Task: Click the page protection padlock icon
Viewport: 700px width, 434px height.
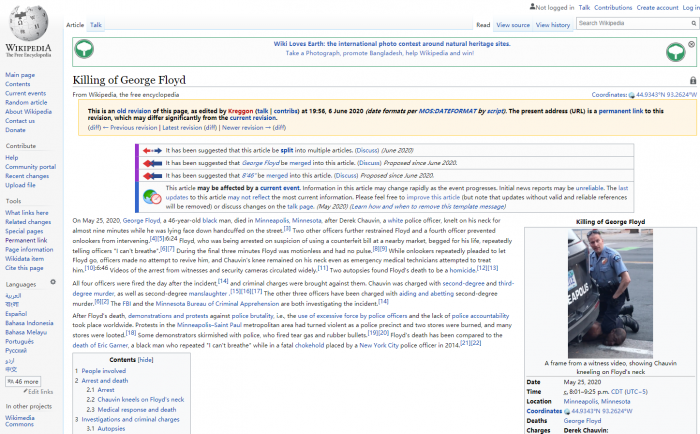Action: 693,80
